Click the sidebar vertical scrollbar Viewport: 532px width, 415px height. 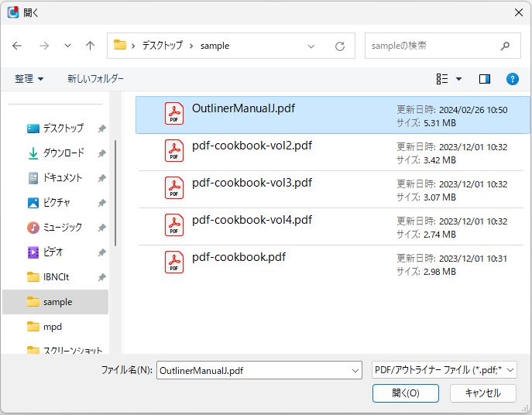coord(115,194)
